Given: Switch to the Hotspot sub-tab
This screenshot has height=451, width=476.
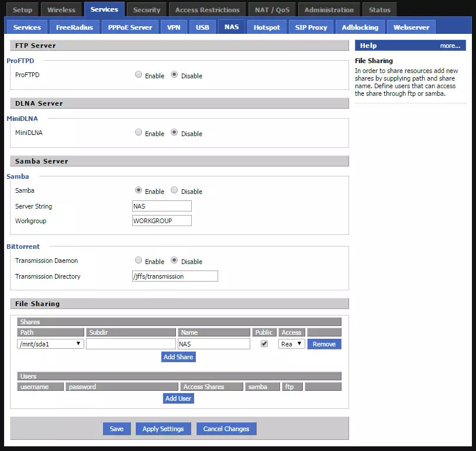Looking at the screenshot, I should 267,26.
